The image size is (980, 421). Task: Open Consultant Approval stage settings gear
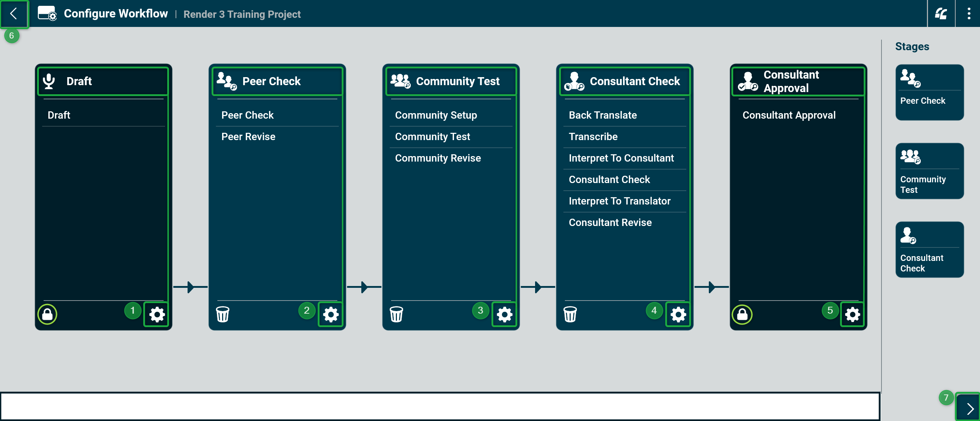tap(852, 314)
